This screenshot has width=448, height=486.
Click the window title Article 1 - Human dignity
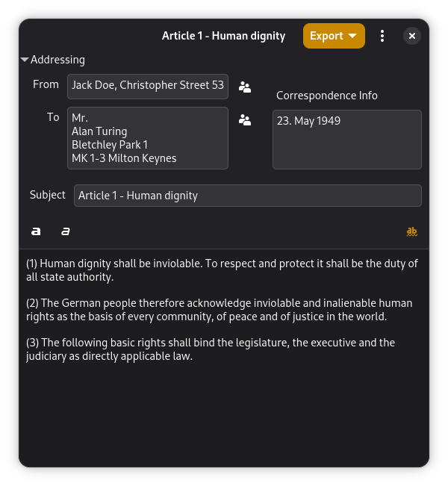pos(223,36)
